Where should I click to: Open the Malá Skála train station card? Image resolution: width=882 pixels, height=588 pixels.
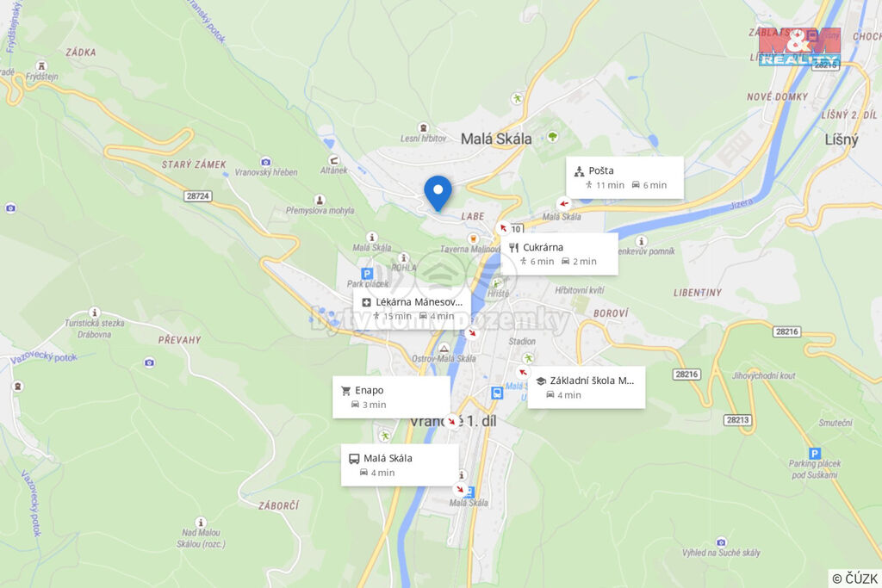pyautogui.click(x=400, y=465)
